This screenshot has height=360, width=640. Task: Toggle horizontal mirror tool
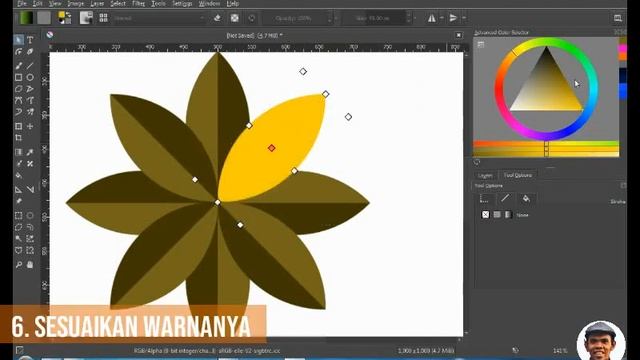click(431, 18)
